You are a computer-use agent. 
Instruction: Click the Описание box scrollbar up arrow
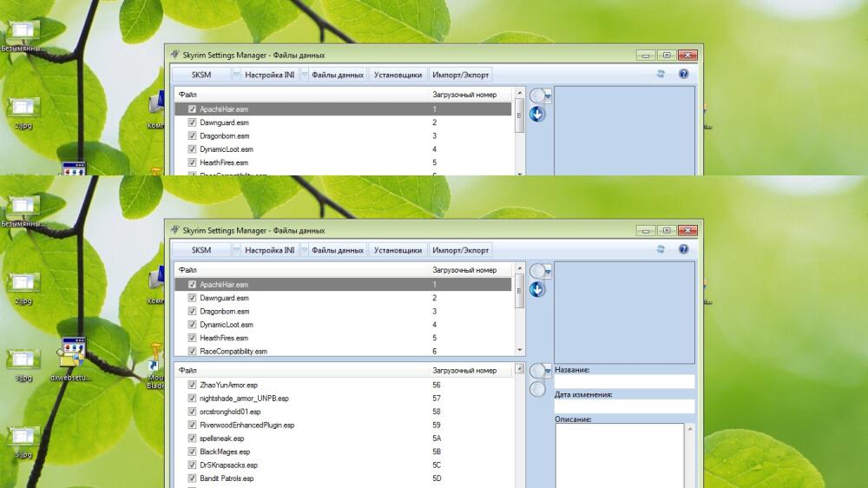coord(690,429)
